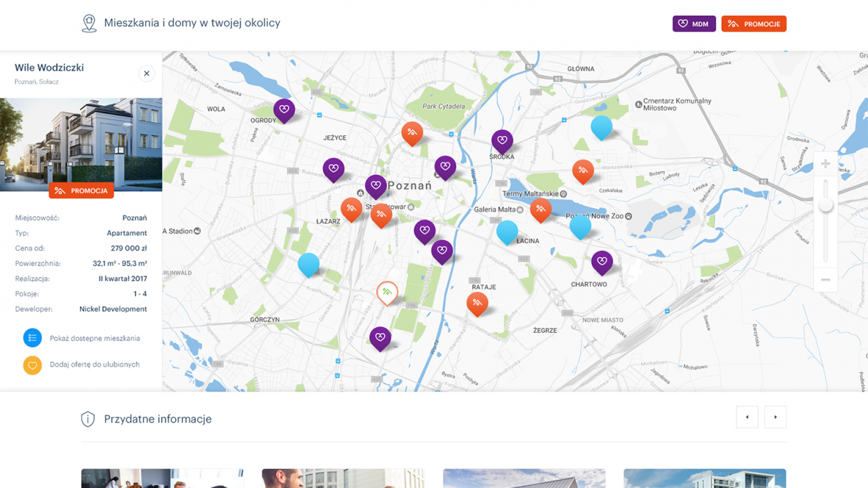The width and height of the screenshot is (868, 488).
Task: Go to next 'Przydatne informacje' items
Action: [x=775, y=417]
